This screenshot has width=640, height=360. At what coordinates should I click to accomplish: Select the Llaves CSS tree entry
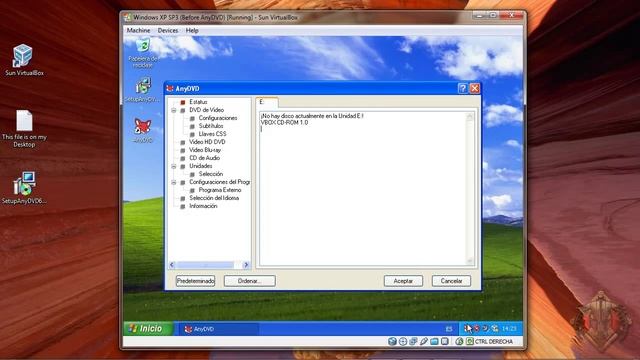(x=212, y=134)
